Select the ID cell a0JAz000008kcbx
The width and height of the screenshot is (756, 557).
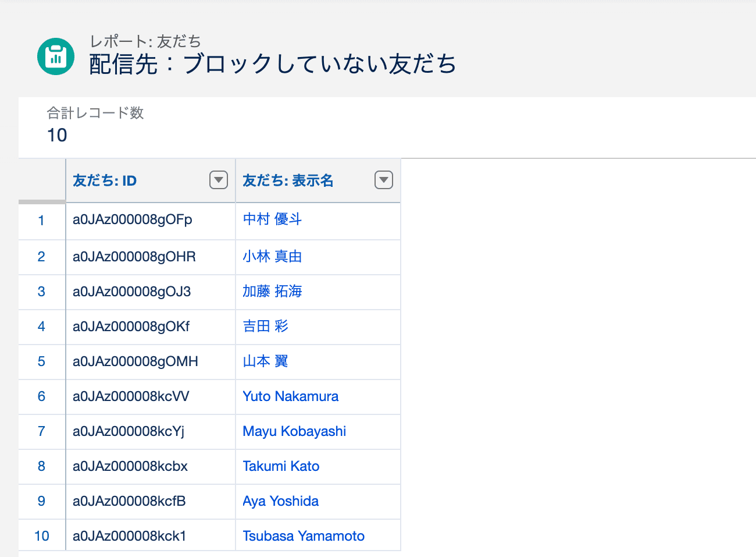(x=151, y=467)
